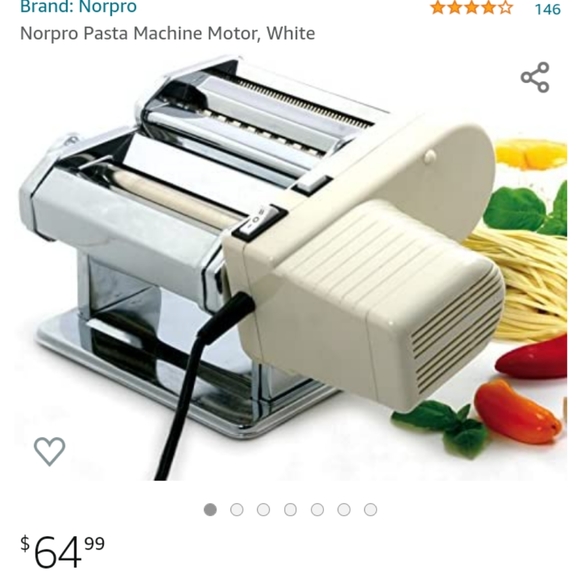Click the large 64 price number
The image size is (580, 578).
click(58, 552)
